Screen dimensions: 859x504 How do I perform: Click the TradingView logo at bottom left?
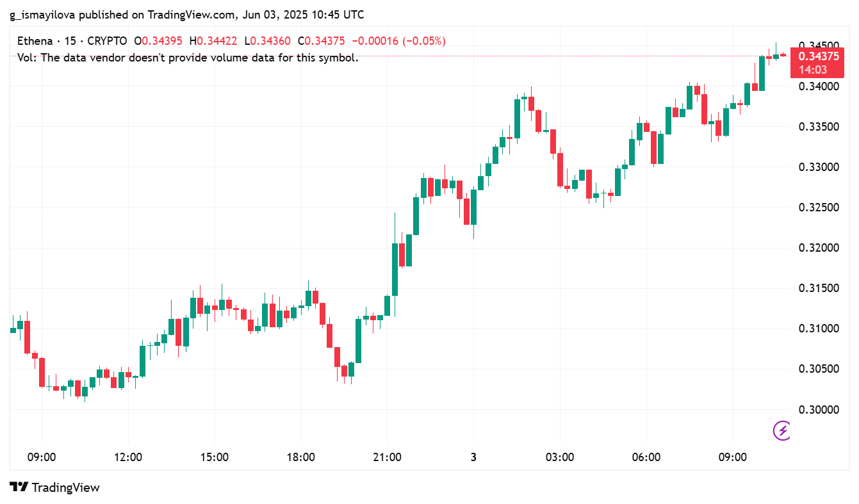(x=55, y=487)
